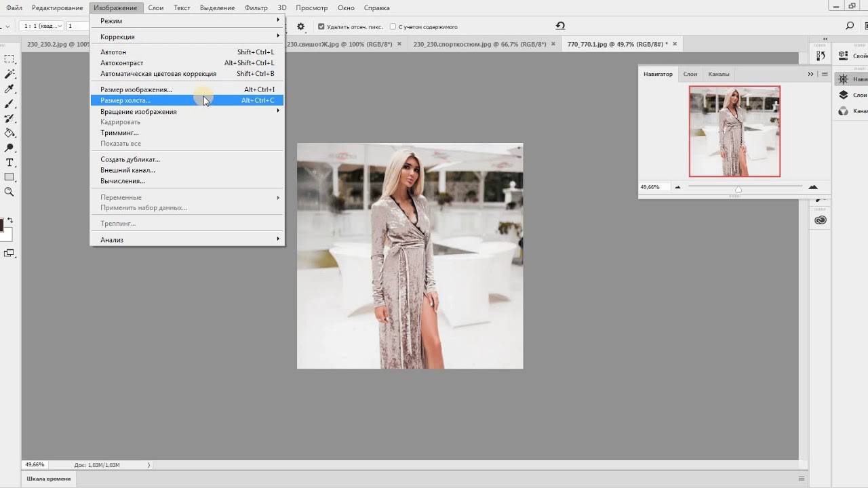Toggle 'Удалить отсеч. пикс.' checkbox
The width and height of the screenshot is (868, 488).
321,27
